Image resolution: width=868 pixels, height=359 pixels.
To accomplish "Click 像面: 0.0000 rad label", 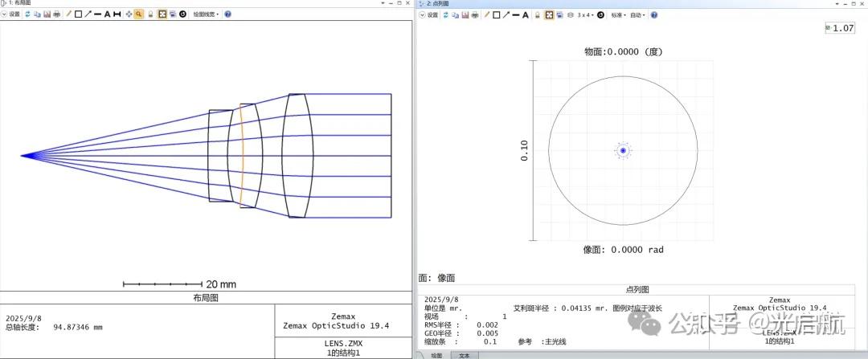I will point(624,250).
